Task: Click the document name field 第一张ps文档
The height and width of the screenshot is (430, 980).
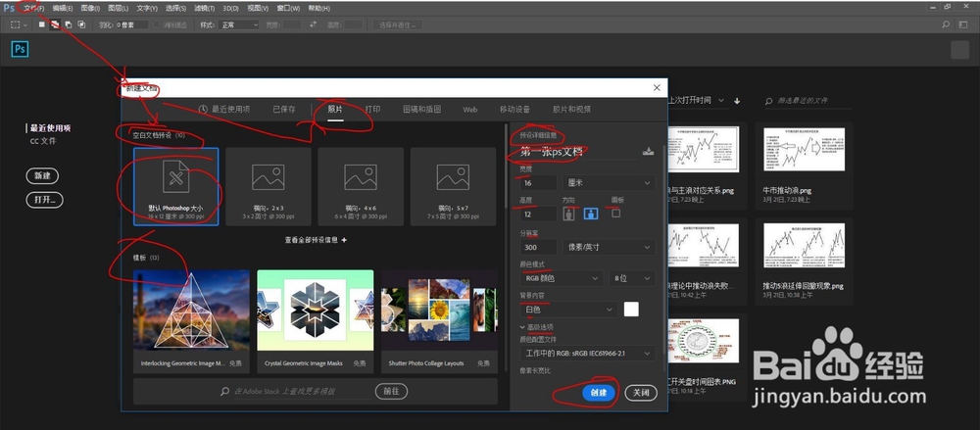Action: point(578,151)
